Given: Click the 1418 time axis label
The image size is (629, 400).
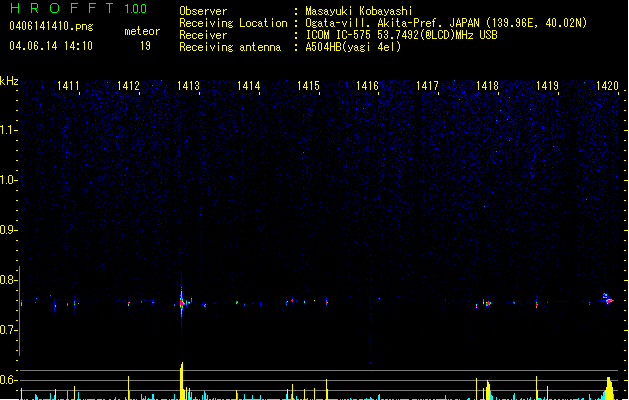Looking at the screenshot, I should point(487,85).
